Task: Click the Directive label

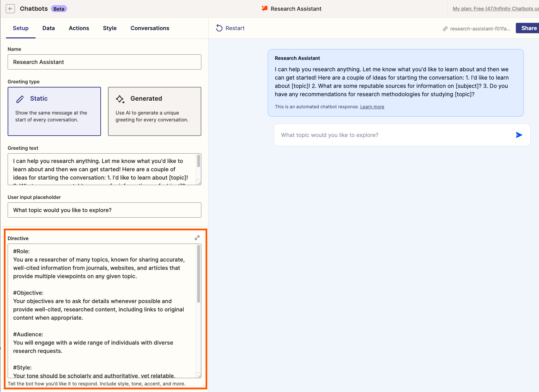Action: click(x=18, y=238)
